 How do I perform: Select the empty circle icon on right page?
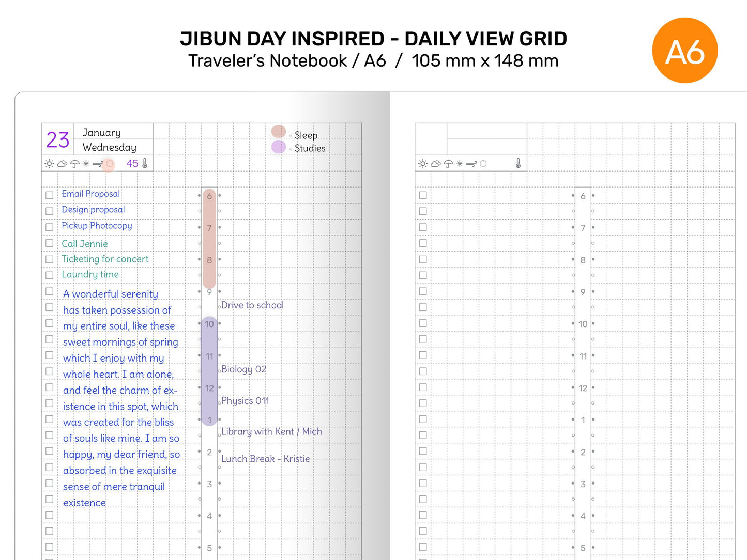click(x=483, y=164)
